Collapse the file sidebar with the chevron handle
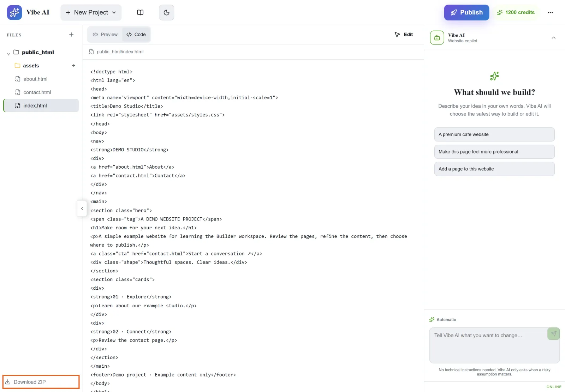565x392 pixels. point(82,209)
